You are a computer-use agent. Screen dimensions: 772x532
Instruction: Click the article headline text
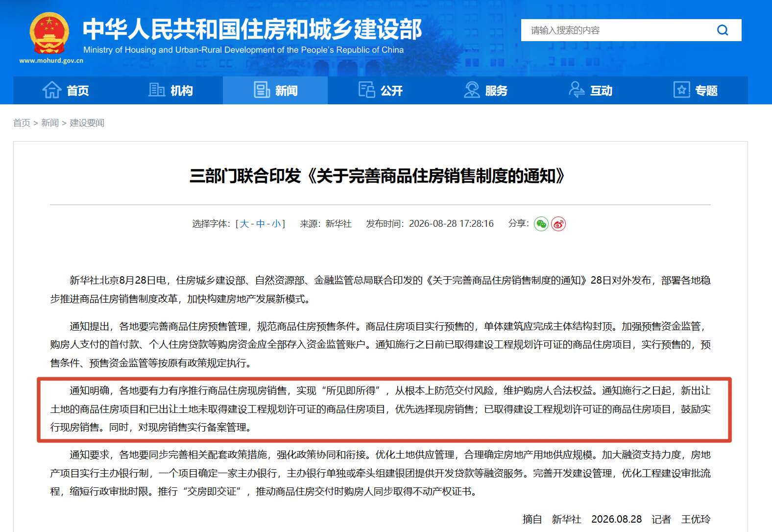(x=377, y=176)
